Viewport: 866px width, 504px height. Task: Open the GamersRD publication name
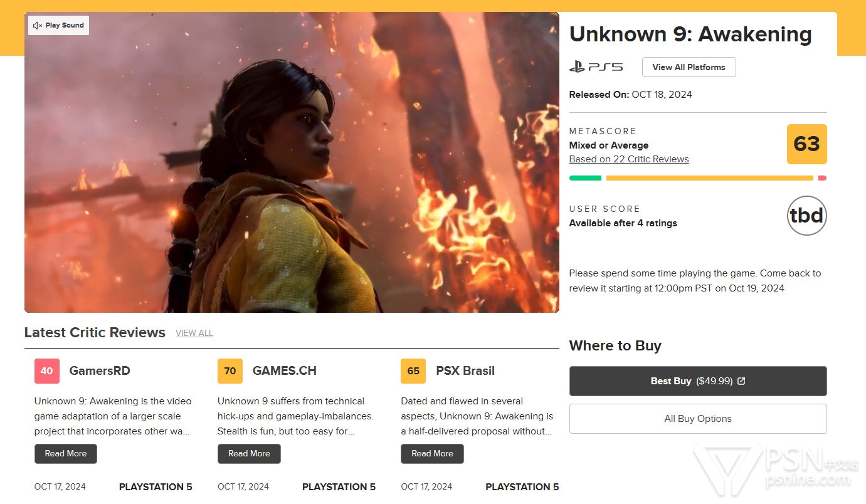(100, 371)
